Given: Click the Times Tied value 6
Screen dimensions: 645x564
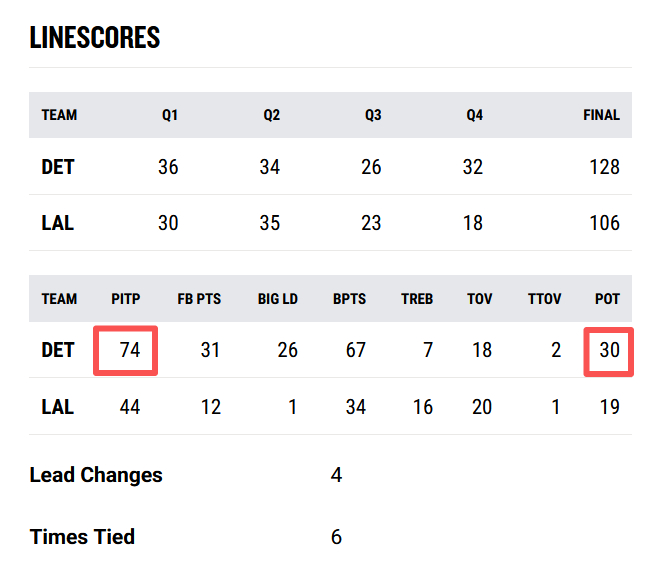Looking at the screenshot, I should [x=336, y=537].
